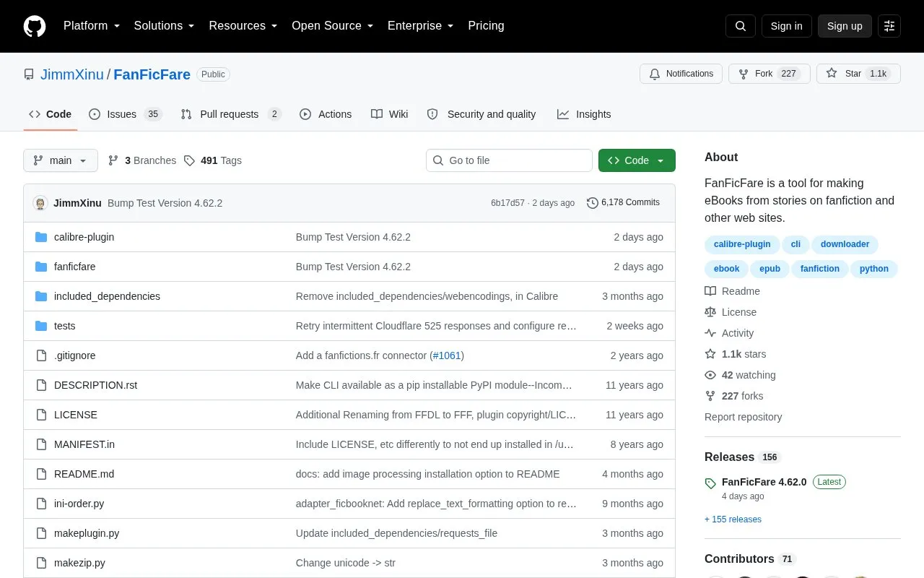Click the bell icon in Notifications

pos(655,74)
